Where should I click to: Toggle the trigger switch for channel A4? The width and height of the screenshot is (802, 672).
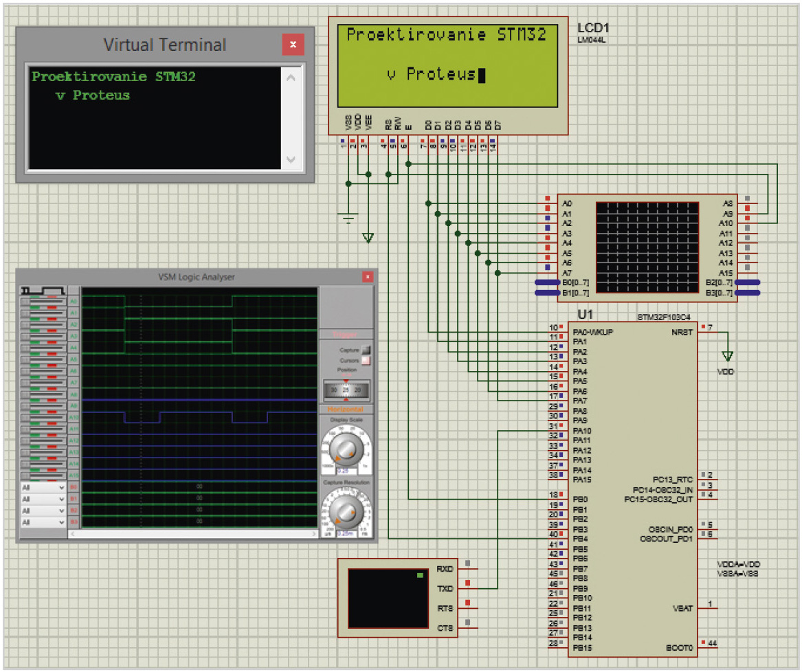(43, 348)
